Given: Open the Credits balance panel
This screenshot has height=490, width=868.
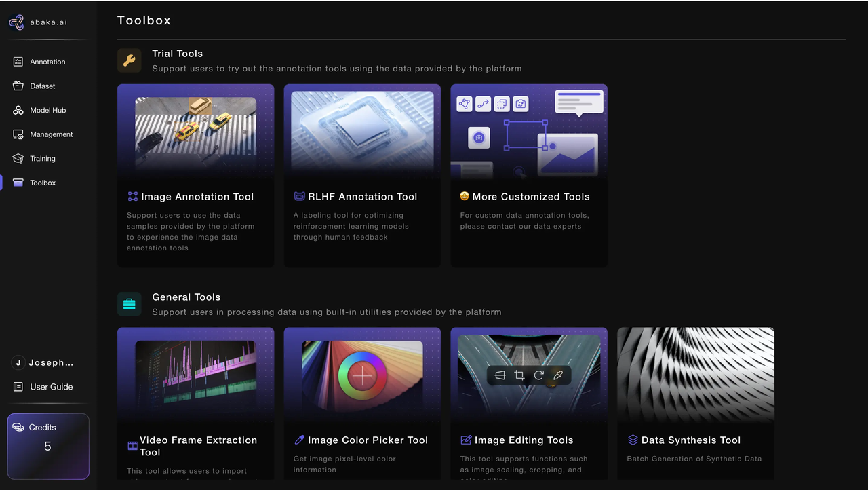Looking at the screenshot, I should tap(48, 446).
